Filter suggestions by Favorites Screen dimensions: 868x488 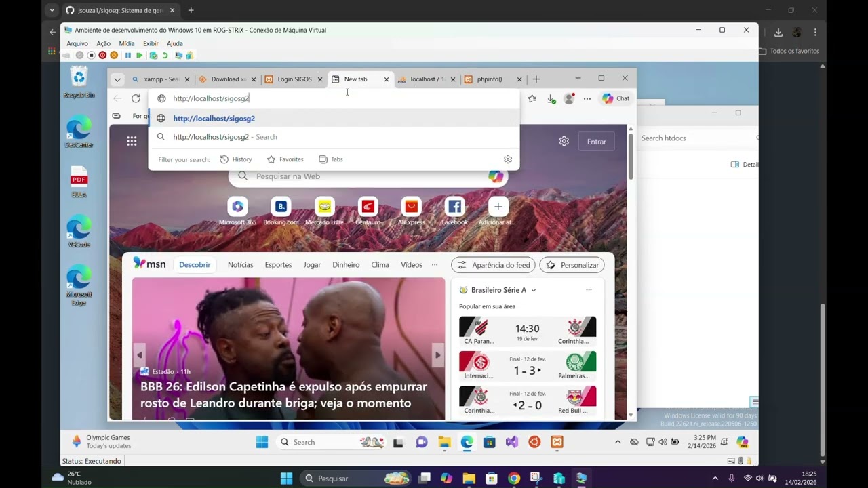(x=285, y=159)
